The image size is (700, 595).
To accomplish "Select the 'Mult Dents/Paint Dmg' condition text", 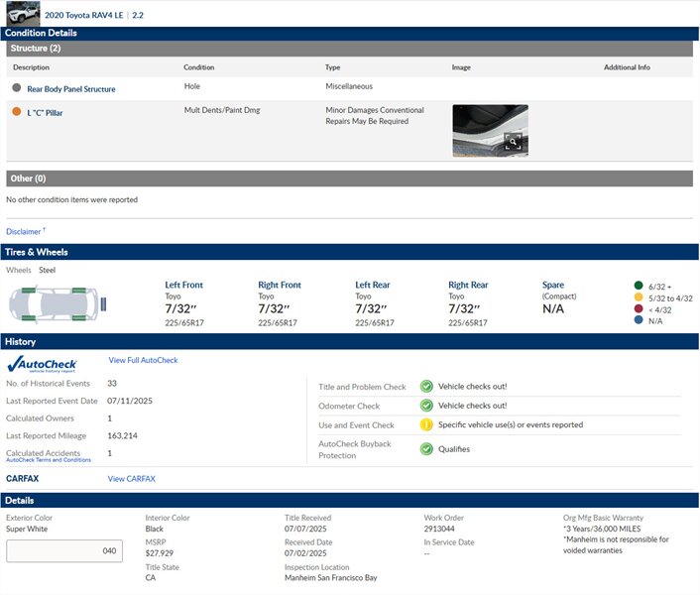I will 222,110.
